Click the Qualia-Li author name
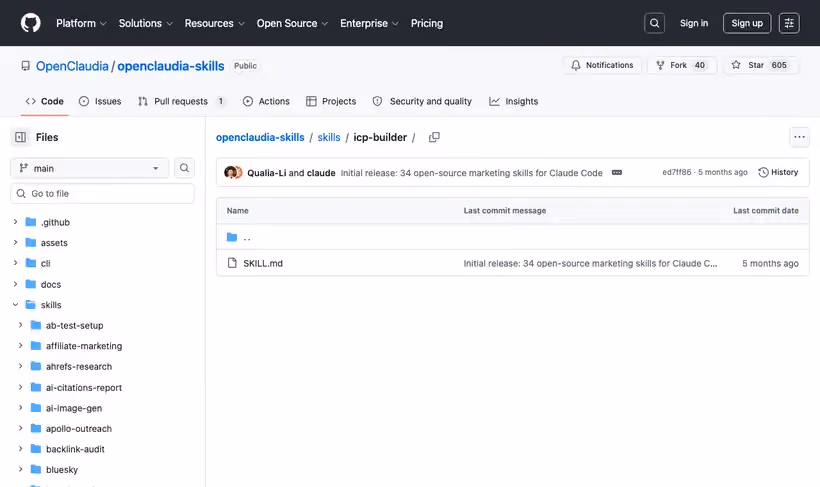This screenshot has width=820, height=487. click(x=267, y=173)
